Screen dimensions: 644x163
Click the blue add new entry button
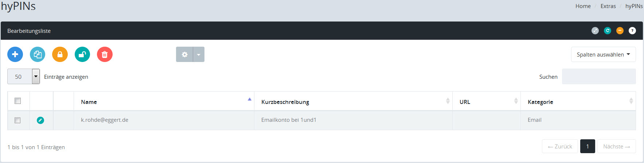pyautogui.click(x=15, y=54)
